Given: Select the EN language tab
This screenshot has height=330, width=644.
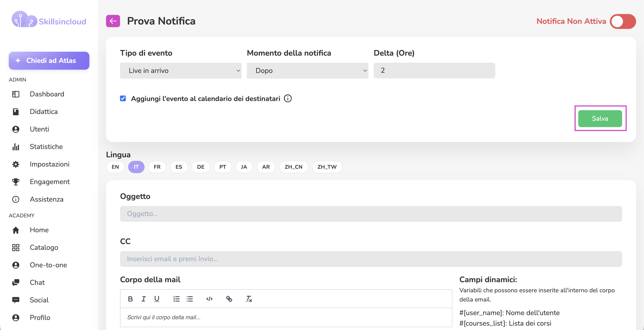Looking at the screenshot, I should click(x=115, y=167).
